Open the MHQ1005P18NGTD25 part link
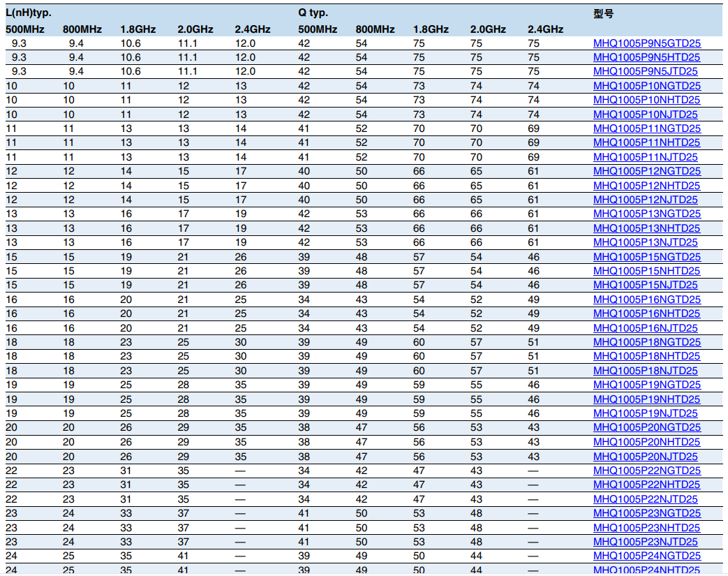This screenshot has width=728, height=576. coord(647,342)
